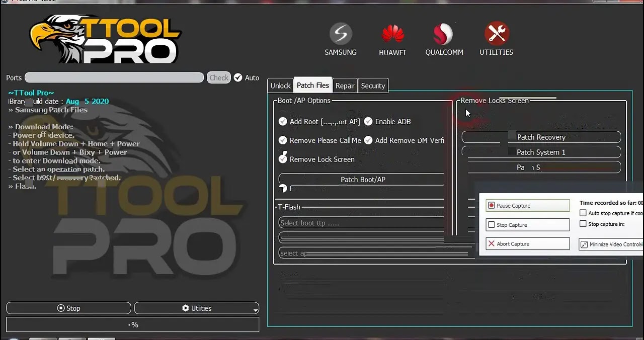Switch to the Patch Files tab
Screen dimensions: 644x340
click(313, 85)
